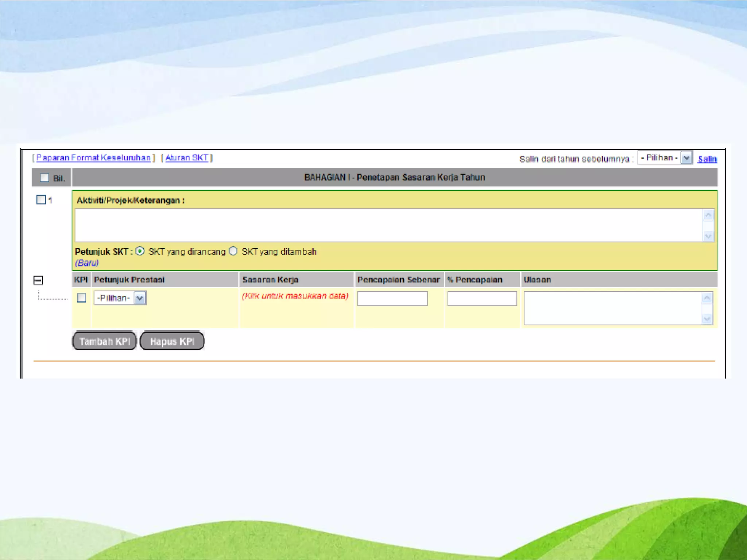
Task: Collapse the KPI section minus icon
Action: pos(38,280)
